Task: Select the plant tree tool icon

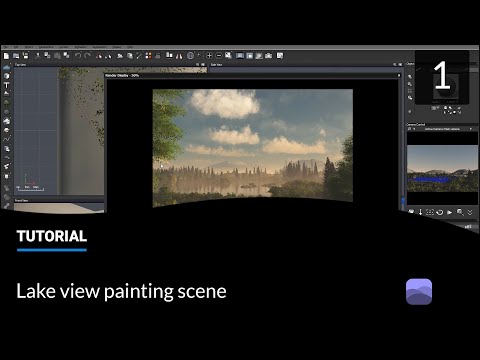Action: point(6,103)
